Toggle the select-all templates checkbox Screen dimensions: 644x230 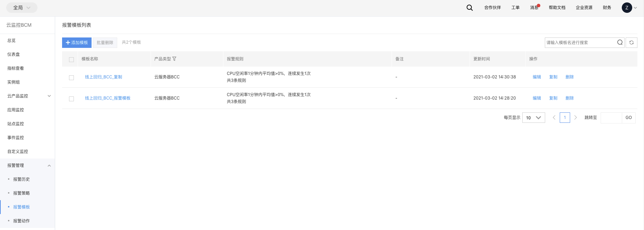click(x=71, y=60)
